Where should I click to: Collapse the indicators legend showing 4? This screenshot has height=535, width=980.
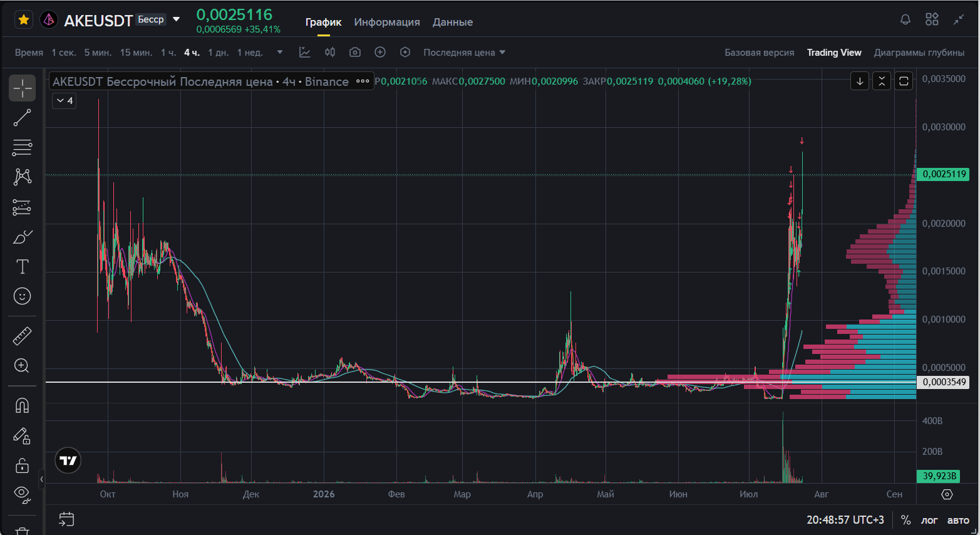64,100
